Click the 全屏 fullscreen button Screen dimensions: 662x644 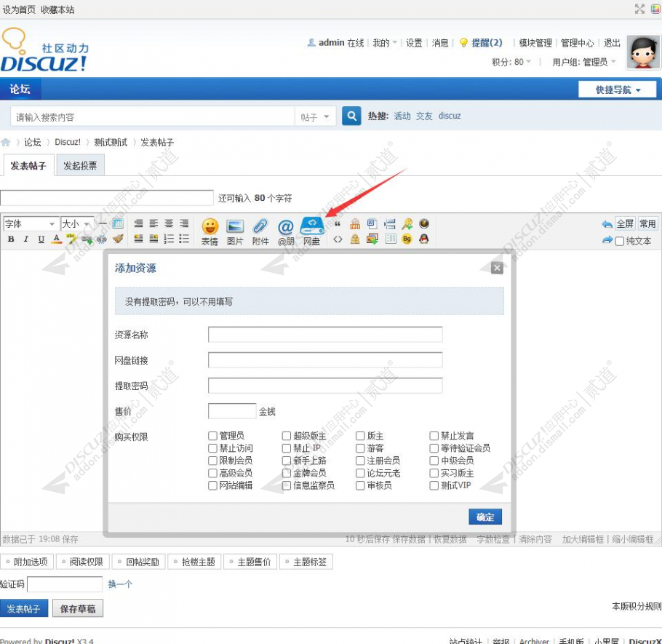625,224
